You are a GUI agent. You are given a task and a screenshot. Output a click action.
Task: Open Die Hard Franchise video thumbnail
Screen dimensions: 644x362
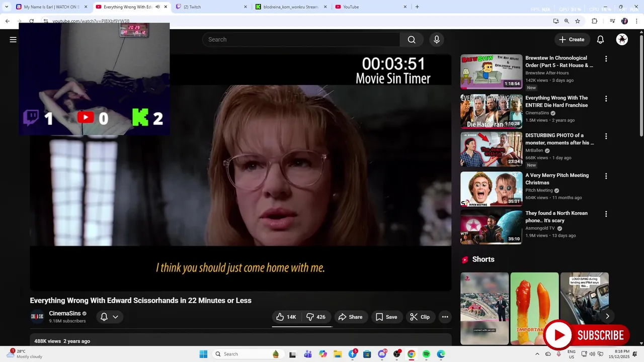click(x=492, y=112)
